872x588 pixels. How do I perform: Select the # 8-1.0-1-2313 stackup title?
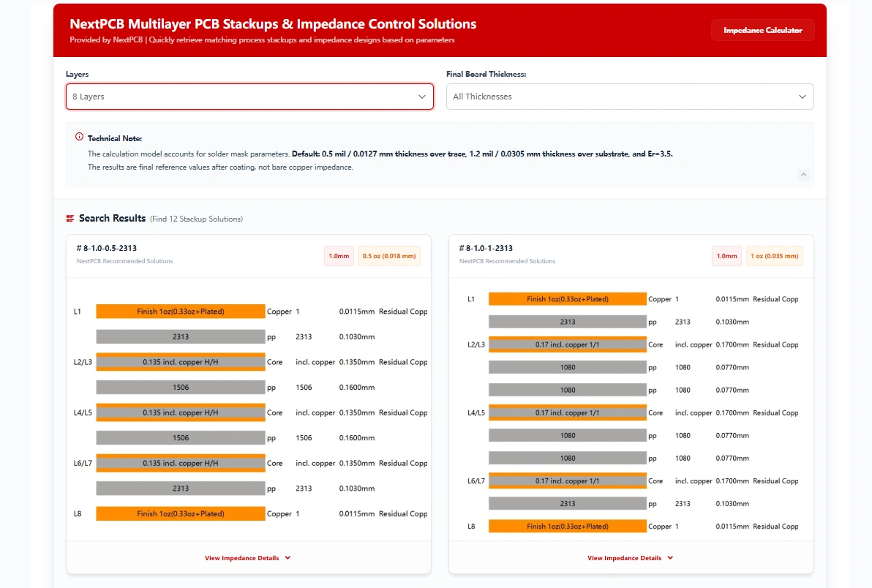click(x=486, y=249)
